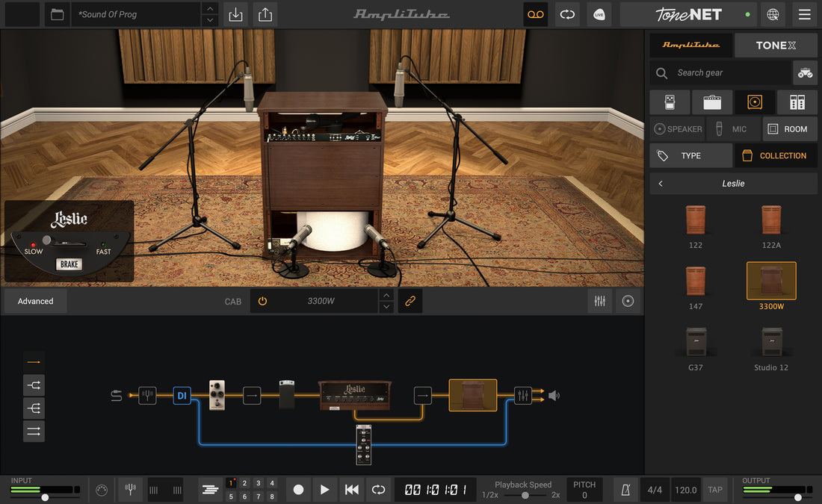
Task: Click the Leslie BRAKE button
Action: pos(69,264)
